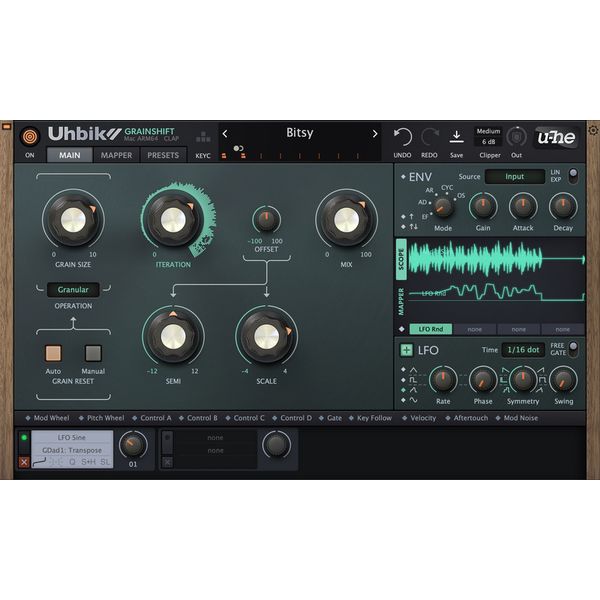Open the Granular operation dropdown
This screenshot has width=600, height=600.
click(73, 290)
